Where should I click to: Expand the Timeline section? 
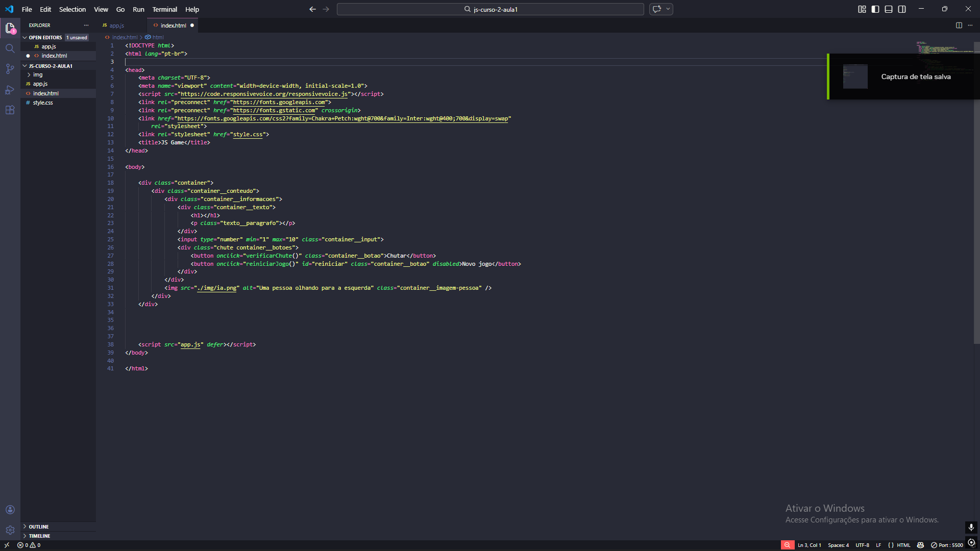(39, 536)
